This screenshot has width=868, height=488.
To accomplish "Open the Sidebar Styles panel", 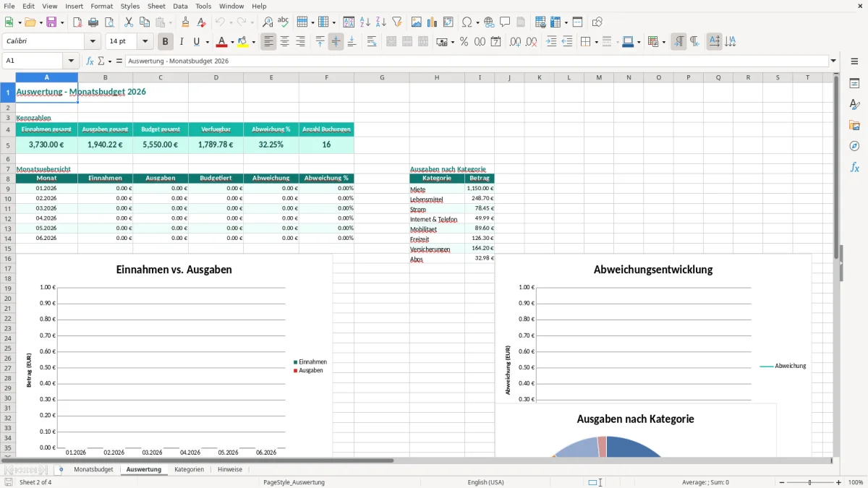I will click(x=854, y=105).
